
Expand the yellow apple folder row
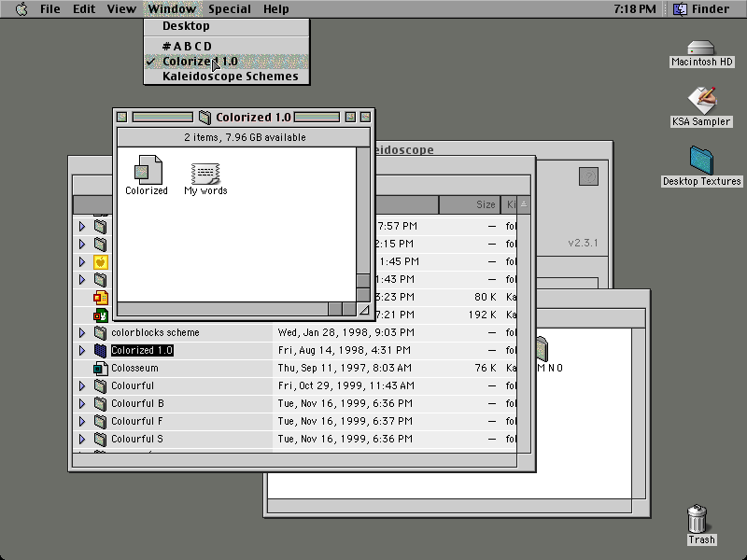(82, 262)
